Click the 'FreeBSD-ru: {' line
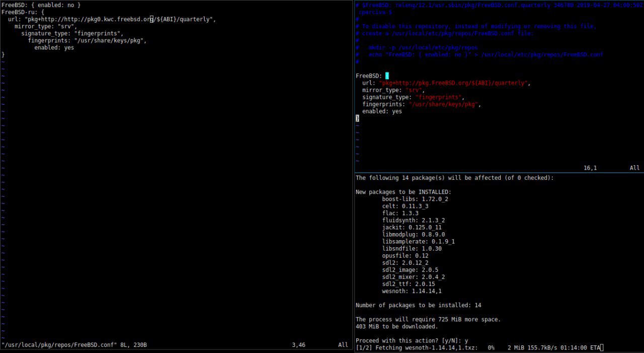Image resolution: width=644 pixels, height=353 pixels. tap(23, 12)
